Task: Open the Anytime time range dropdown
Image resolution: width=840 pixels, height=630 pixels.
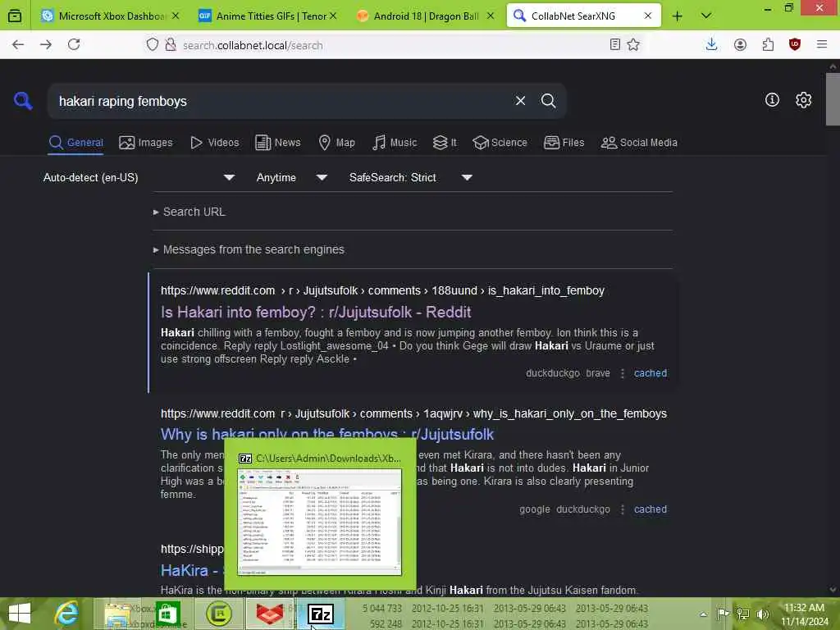Action: (x=291, y=177)
